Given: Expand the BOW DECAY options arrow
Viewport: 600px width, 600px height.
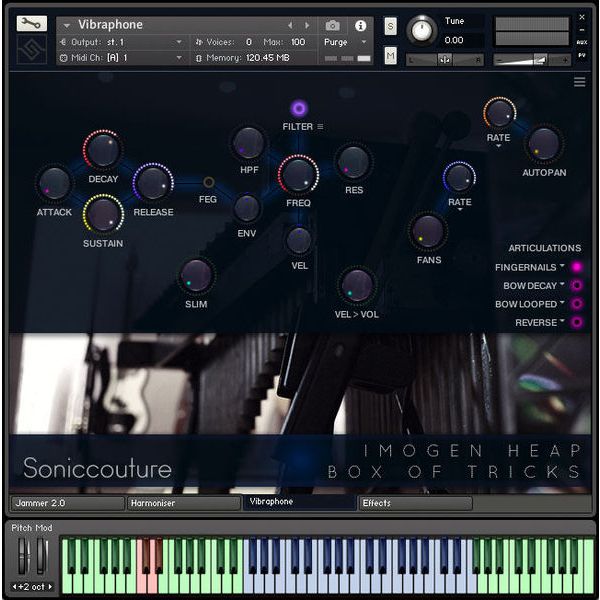Looking at the screenshot, I should click(x=562, y=284).
